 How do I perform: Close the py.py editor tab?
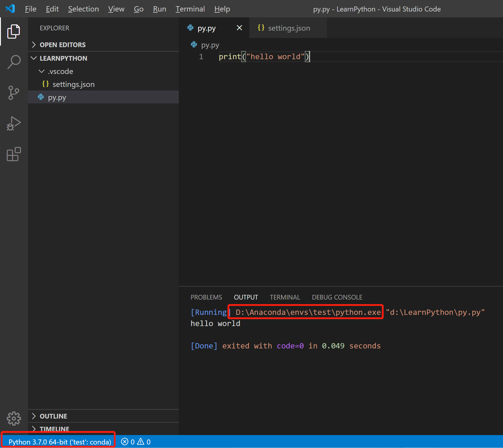pyautogui.click(x=239, y=28)
